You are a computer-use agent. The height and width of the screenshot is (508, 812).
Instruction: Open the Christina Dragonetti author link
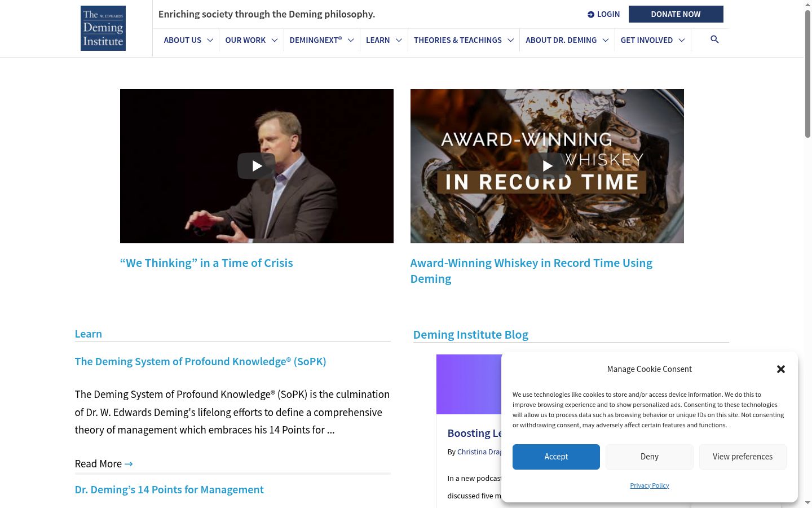point(479,452)
